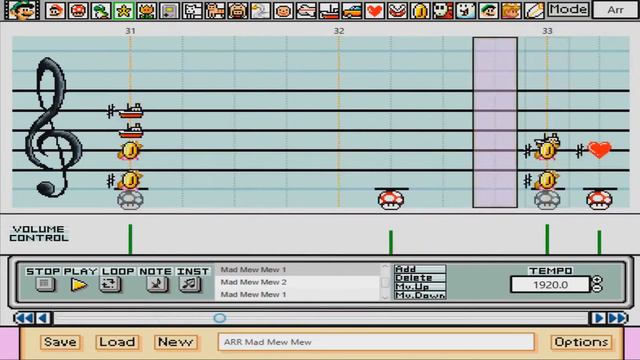Select the Dog instrument icon
640x360 pixels.
tap(192, 10)
